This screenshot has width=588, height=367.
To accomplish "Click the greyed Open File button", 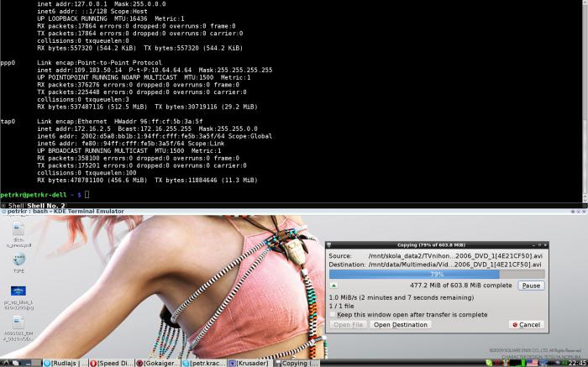I will 349,325.
